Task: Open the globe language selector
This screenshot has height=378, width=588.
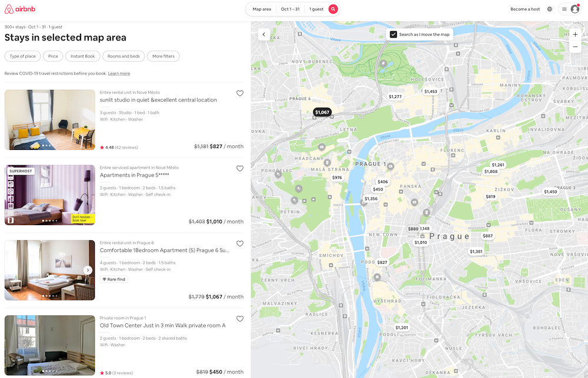Action: (549, 9)
